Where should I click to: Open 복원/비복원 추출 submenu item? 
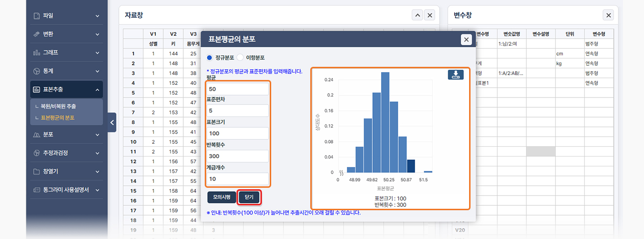[58, 106]
